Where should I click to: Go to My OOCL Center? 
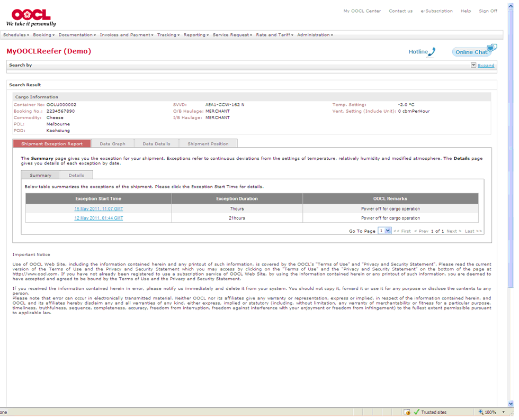(362, 11)
